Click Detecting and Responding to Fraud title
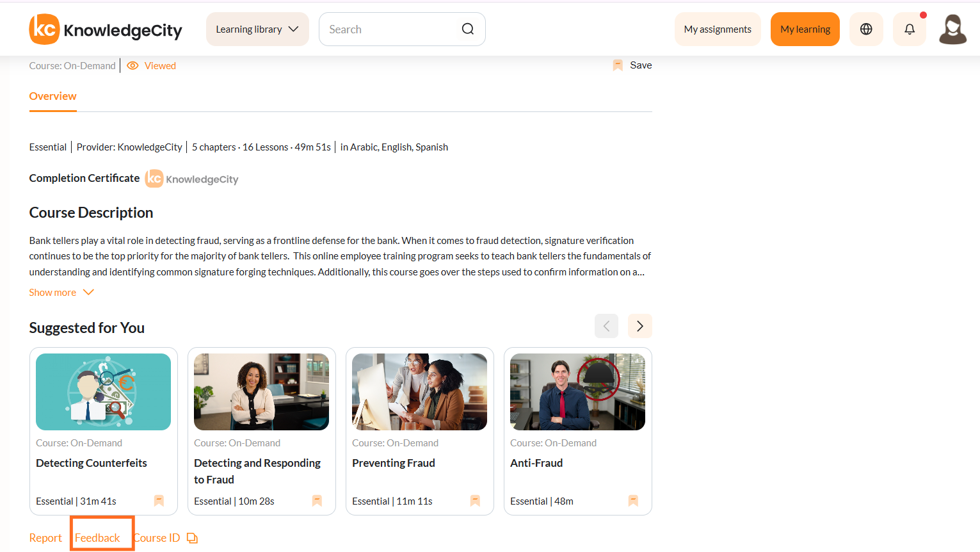 tap(257, 471)
